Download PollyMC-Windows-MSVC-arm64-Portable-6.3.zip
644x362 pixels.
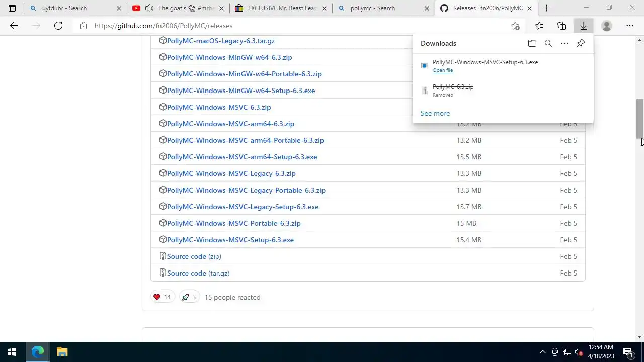click(x=246, y=140)
